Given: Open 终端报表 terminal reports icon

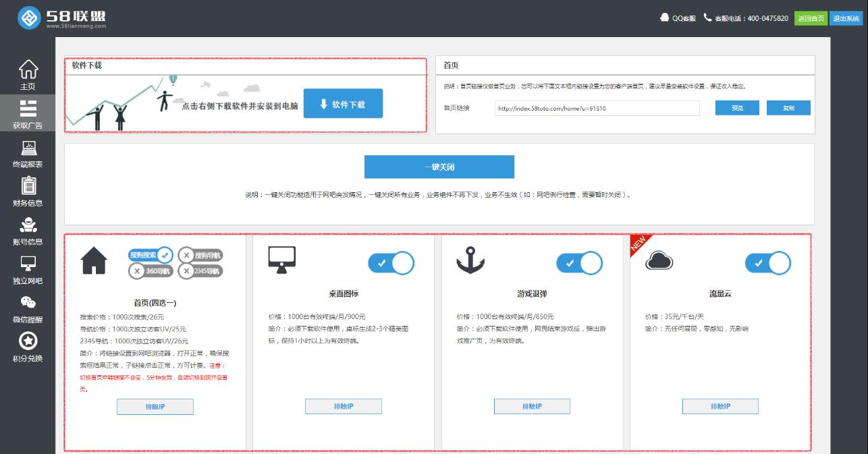Looking at the screenshot, I should pos(28,148).
